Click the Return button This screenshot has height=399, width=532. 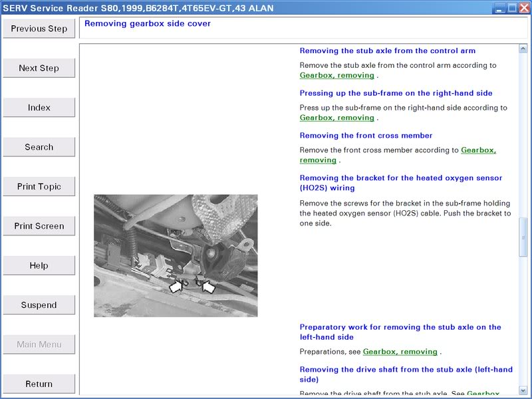pyautogui.click(x=39, y=384)
